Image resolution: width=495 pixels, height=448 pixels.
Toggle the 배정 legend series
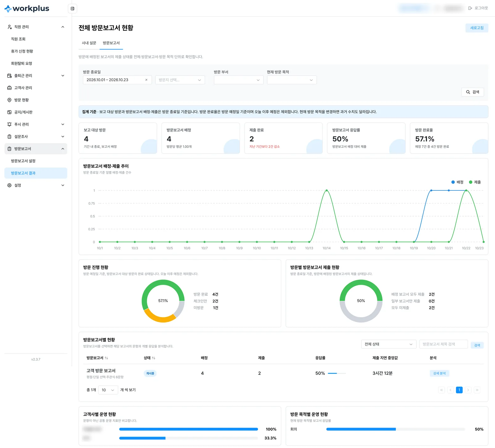(457, 182)
